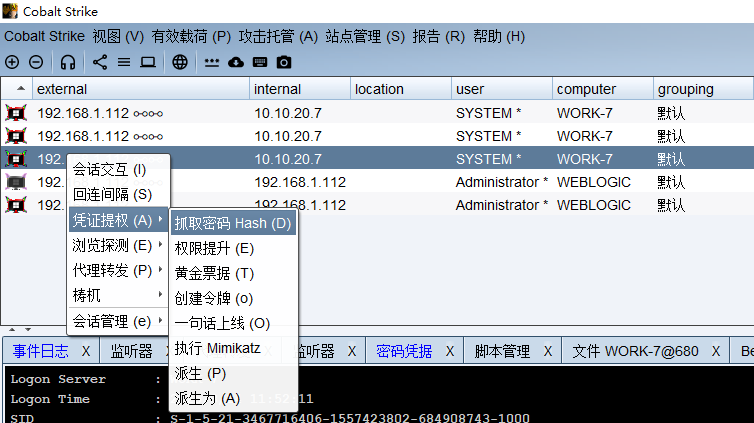Expand 会话管理 (e) submenu
This screenshot has height=423, width=754.
pyautogui.click(x=118, y=321)
